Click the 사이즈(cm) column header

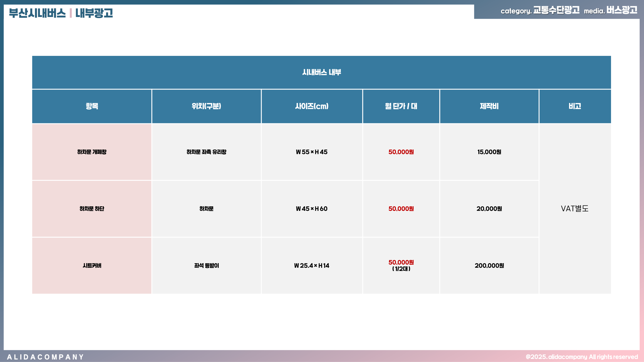pos(312,106)
